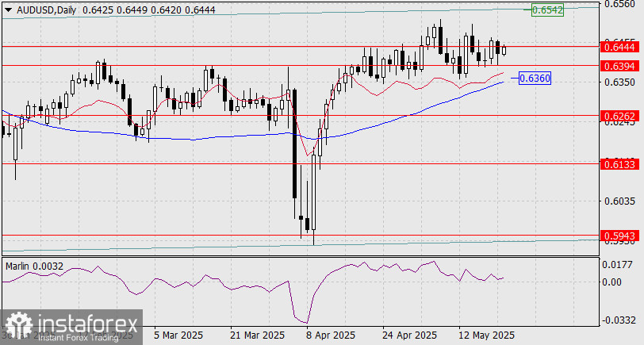Select the 21 Mar 2025 date label
The width and height of the screenshot is (644, 345).
(x=256, y=335)
